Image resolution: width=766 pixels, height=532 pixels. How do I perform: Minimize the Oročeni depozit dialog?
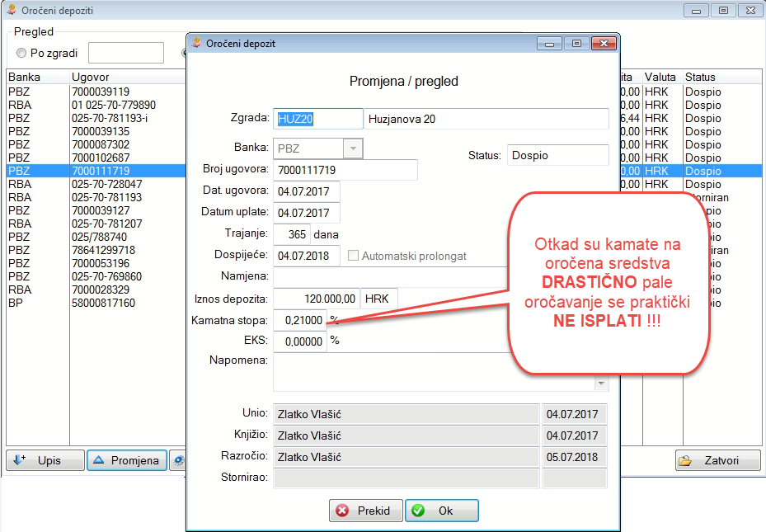pos(550,44)
